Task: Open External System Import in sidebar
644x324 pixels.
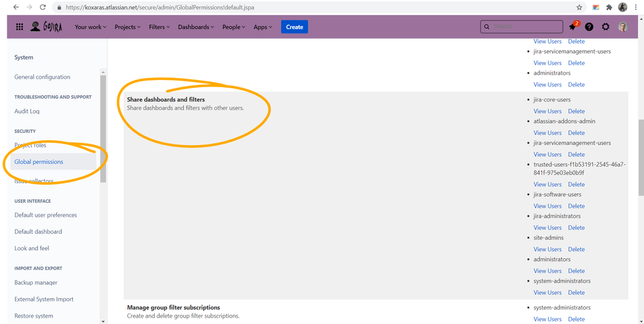Action: (44, 299)
